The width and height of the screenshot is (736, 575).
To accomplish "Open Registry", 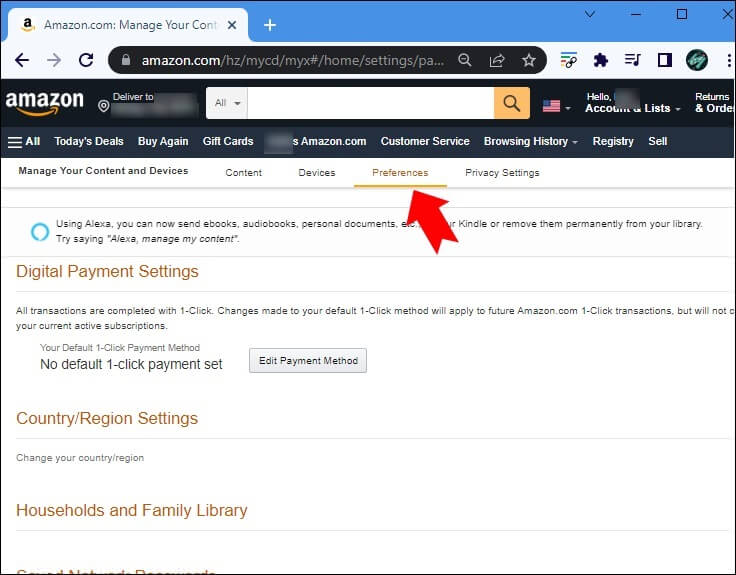I will (x=613, y=141).
